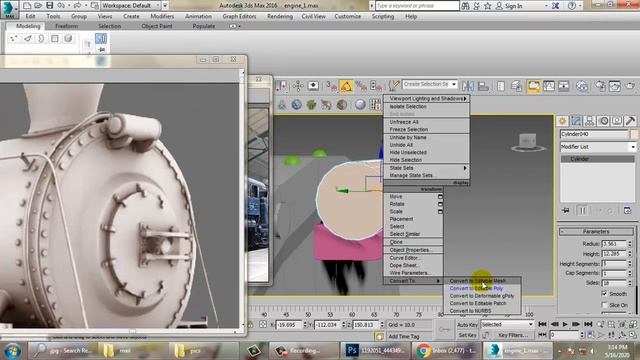Screen dimensions: 640x360
Task: Click Add Time Tag
Action: coord(403,336)
